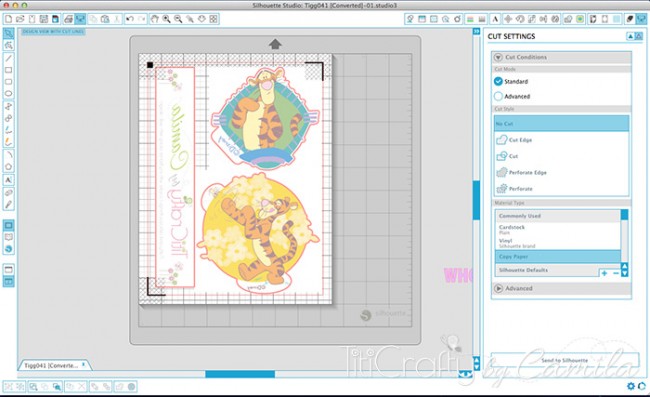Remove material with minus button
This screenshot has width=650, height=397.
pyautogui.click(x=616, y=273)
